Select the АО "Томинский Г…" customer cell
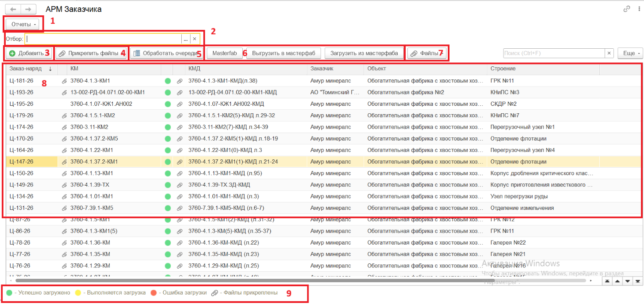This screenshot has height=306, width=644. coord(336,92)
